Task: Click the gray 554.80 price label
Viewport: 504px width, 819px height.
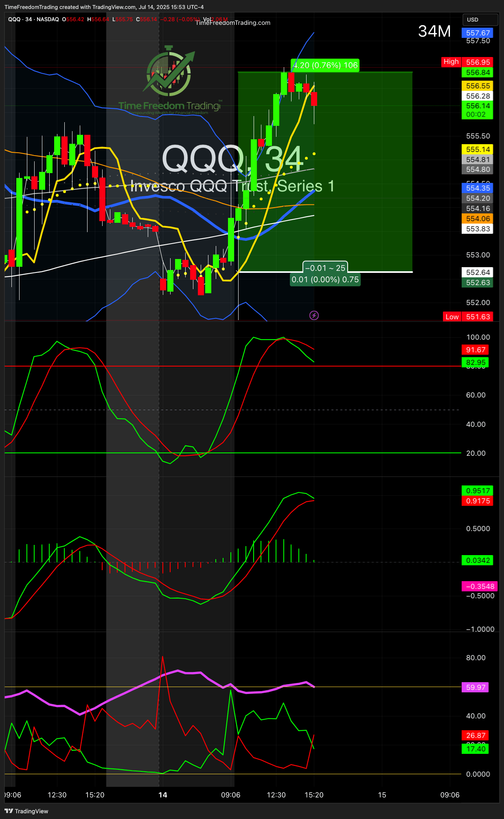Action: 478,169
